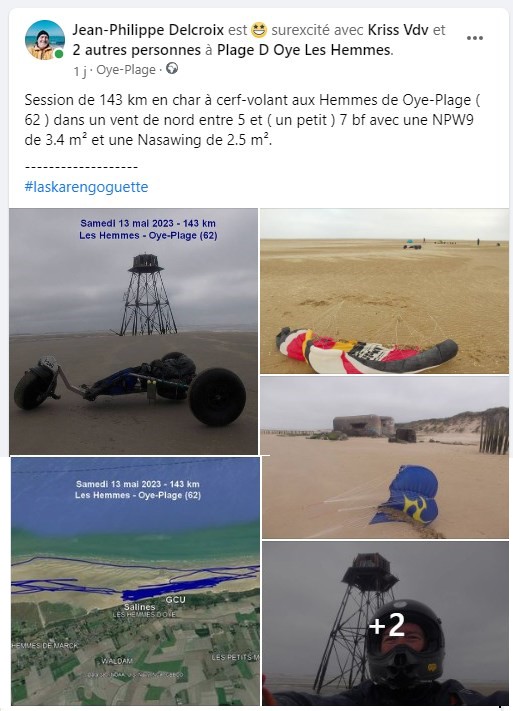The image size is (513, 711).
Task: Open the Kriss Vdv profile link
Action: tap(398, 30)
